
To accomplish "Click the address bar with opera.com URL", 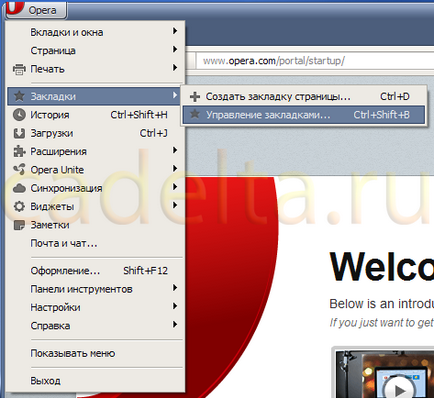I will point(315,61).
